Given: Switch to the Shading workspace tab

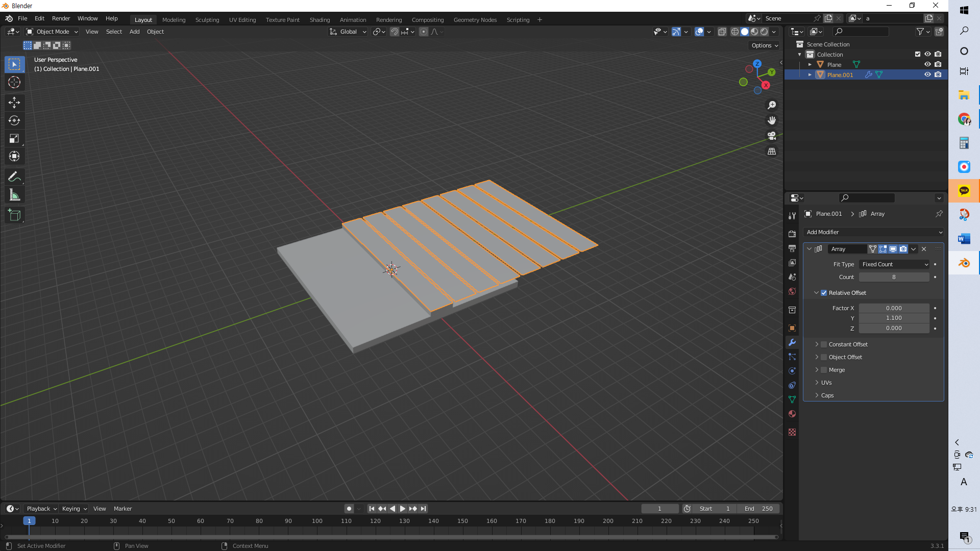Looking at the screenshot, I should coord(320,20).
